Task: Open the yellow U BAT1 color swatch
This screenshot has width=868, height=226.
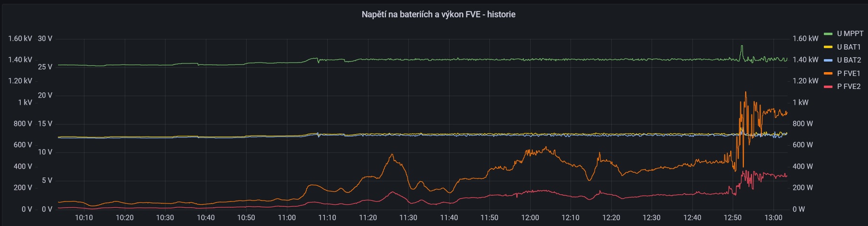Action: [x=828, y=47]
